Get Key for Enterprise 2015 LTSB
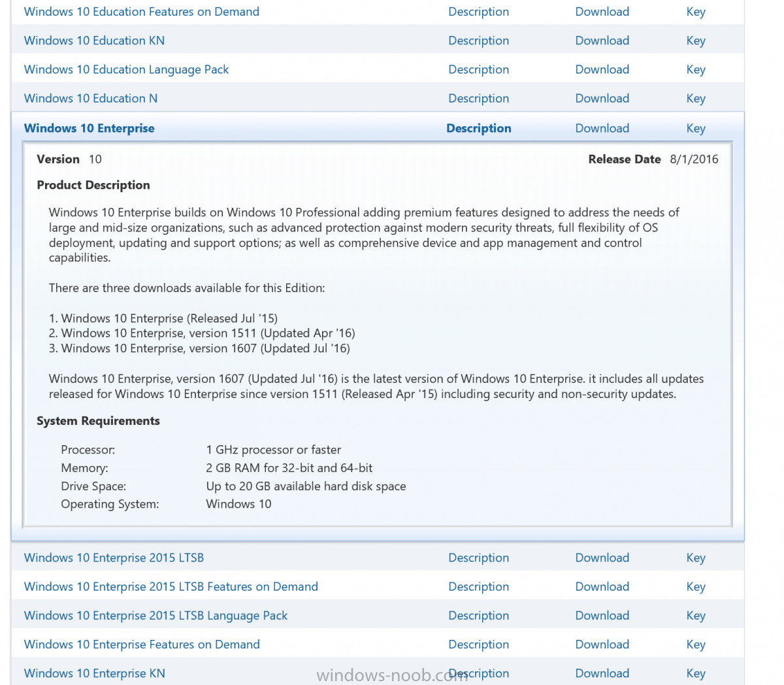This screenshot has width=784, height=685. coord(696,558)
